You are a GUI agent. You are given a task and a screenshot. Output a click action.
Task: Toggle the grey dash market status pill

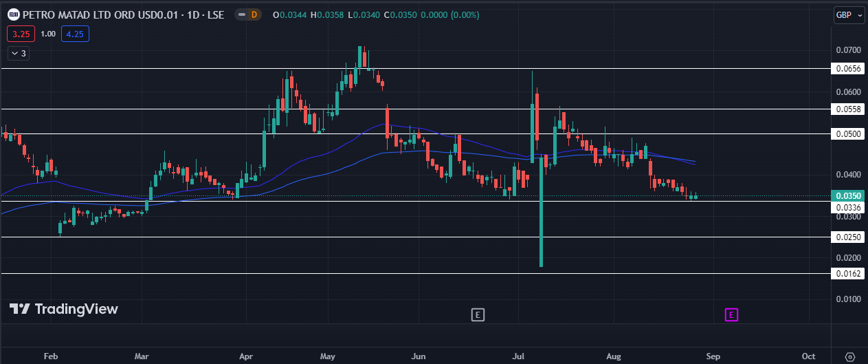pos(241,14)
